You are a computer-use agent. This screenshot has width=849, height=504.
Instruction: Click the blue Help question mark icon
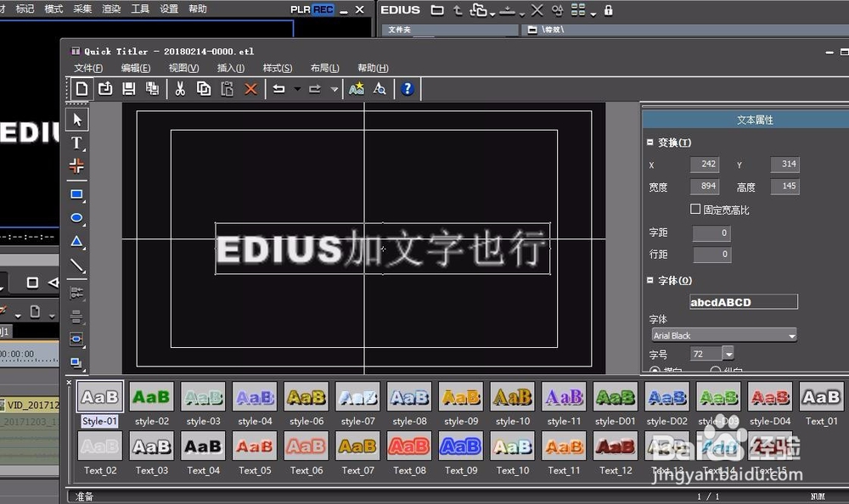[408, 89]
